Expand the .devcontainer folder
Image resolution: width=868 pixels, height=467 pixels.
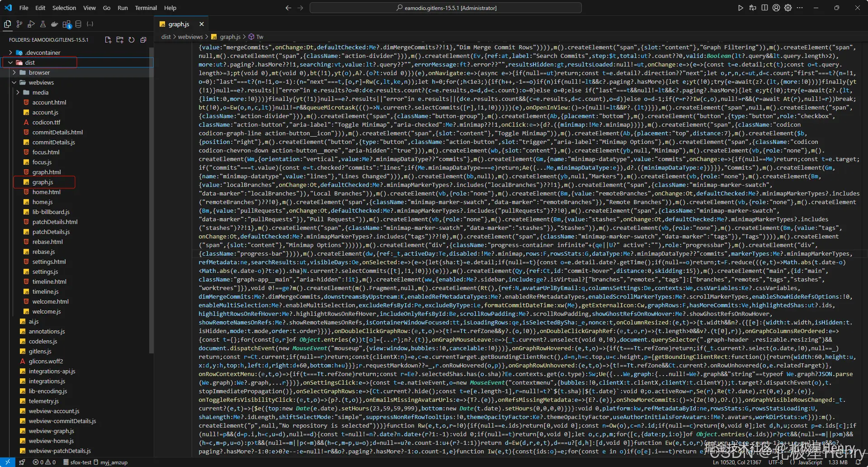click(x=11, y=52)
